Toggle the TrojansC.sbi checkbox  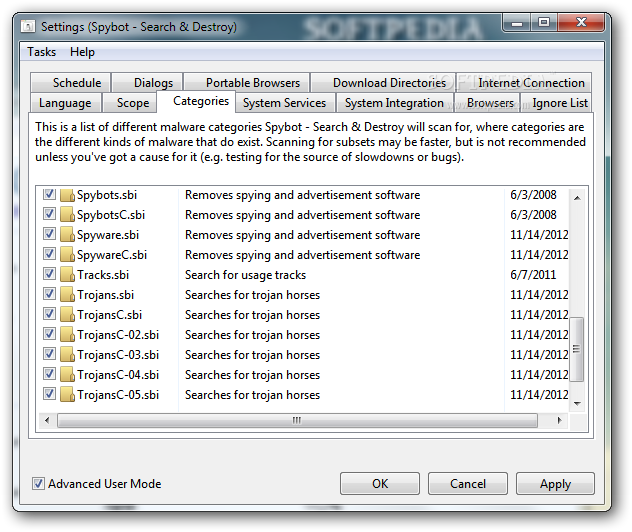[49, 314]
